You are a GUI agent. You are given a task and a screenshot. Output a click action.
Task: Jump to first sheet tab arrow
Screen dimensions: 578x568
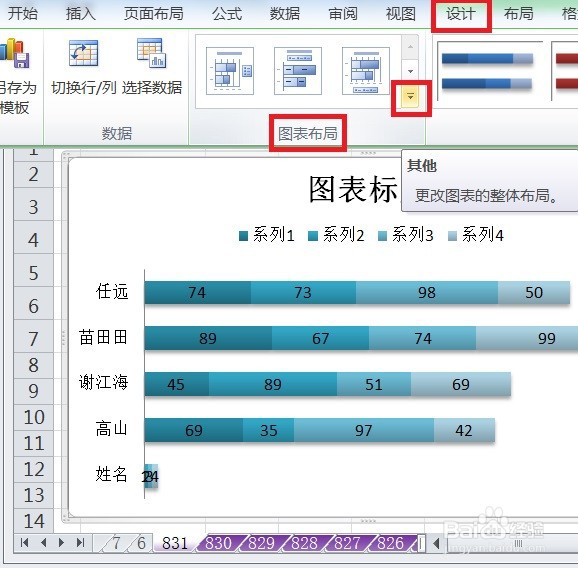[25, 543]
